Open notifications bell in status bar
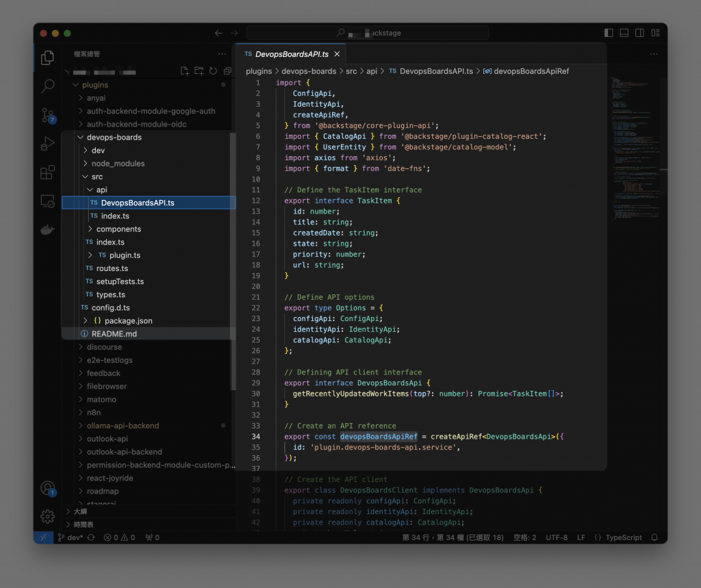The image size is (701, 588). point(654,537)
